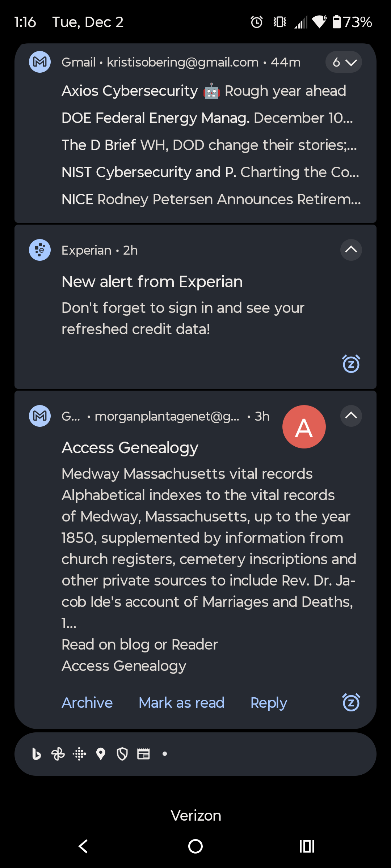Image resolution: width=391 pixels, height=868 pixels.
Task: Tap the Experian app icon
Action: pos(39,250)
